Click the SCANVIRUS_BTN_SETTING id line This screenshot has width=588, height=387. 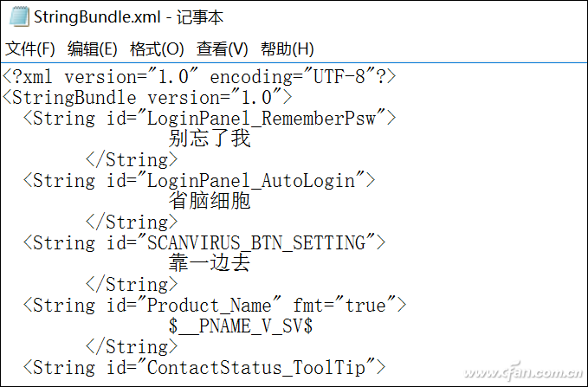pos(204,242)
